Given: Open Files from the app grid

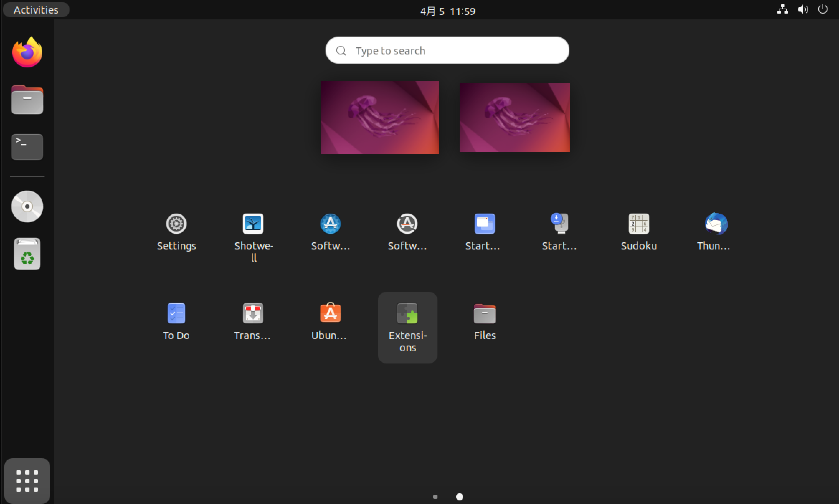Looking at the screenshot, I should coord(484,314).
